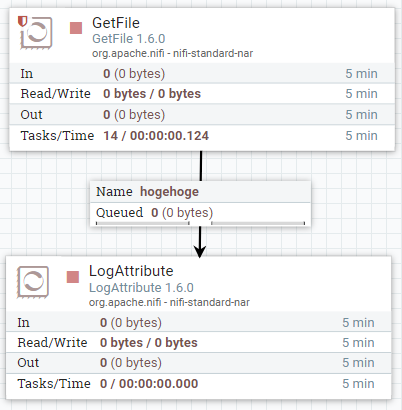This screenshot has height=410, width=402.
Task: Click LogAttribute Read/Write statistics row
Action: [x=199, y=343]
